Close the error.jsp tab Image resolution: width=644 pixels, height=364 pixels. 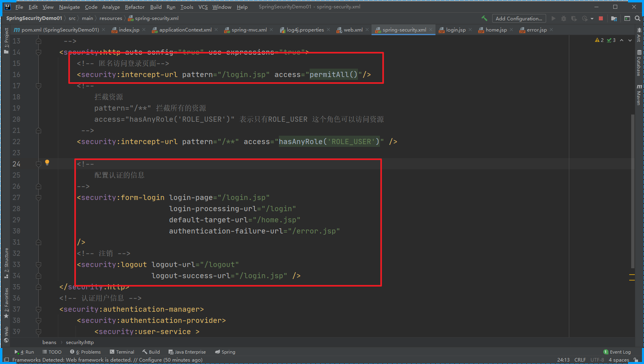(551, 30)
